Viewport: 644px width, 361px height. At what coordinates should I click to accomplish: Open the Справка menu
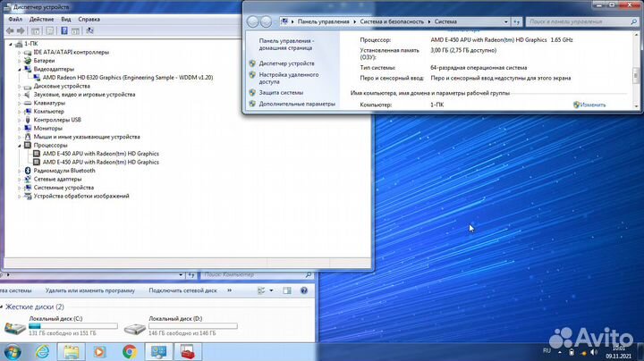89,19
